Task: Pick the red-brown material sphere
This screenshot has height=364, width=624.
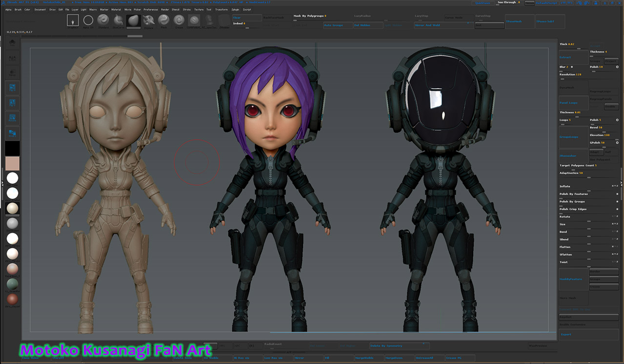Action: [12, 299]
